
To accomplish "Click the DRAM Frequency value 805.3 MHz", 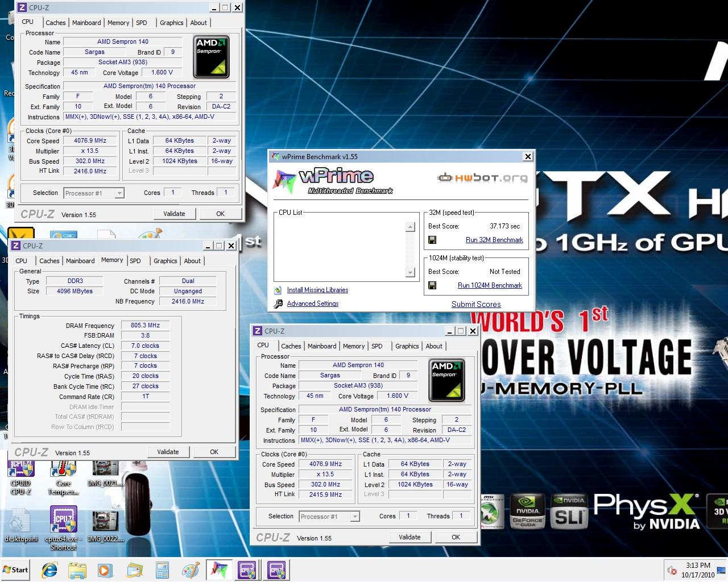I will click(x=145, y=325).
